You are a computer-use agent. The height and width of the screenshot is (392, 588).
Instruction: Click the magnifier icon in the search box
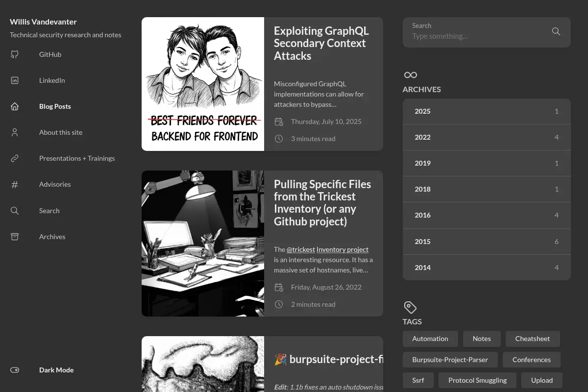click(x=556, y=31)
